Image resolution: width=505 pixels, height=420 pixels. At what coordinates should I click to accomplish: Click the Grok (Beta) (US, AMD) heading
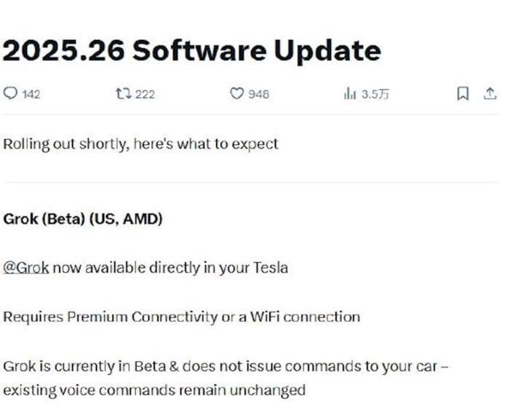pyautogui.click(x=82, y=219)
